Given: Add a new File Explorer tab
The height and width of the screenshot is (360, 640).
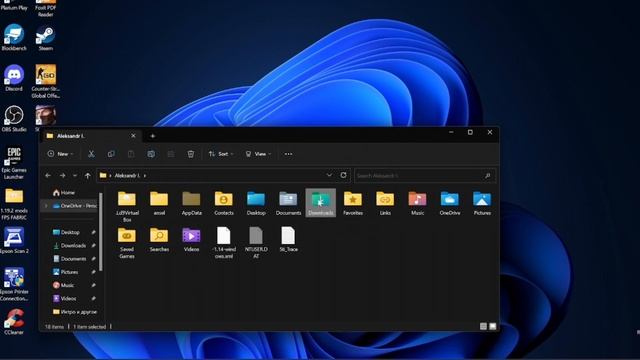Looking at the screenshot, I should click(x=153, y=136).
